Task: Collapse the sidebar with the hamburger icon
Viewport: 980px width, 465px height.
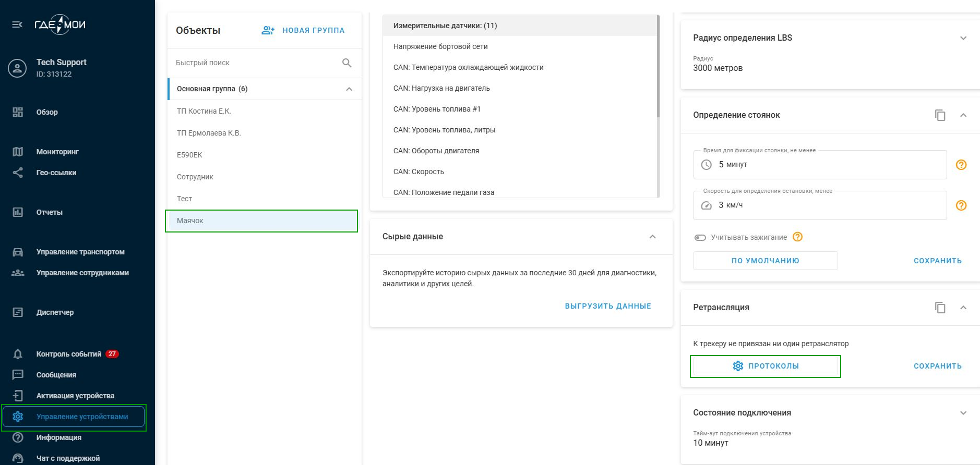Action: click(17, 25)
